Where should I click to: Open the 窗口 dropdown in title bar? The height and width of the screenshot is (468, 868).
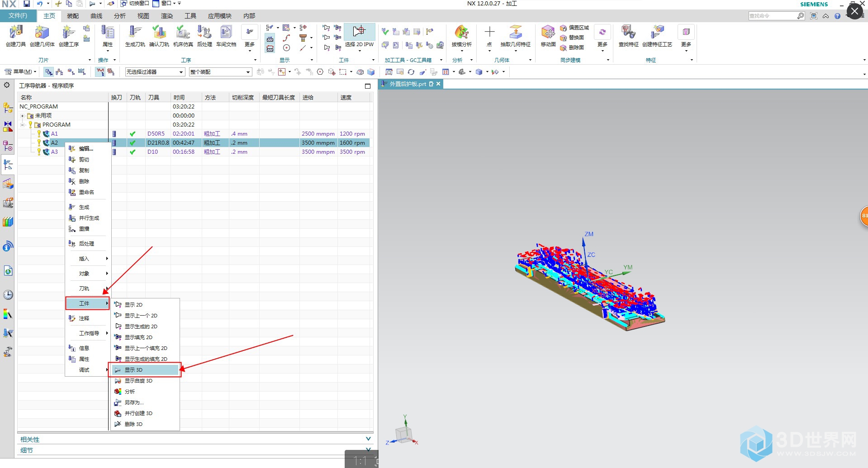pyautogui.click(x=166, y=4)
